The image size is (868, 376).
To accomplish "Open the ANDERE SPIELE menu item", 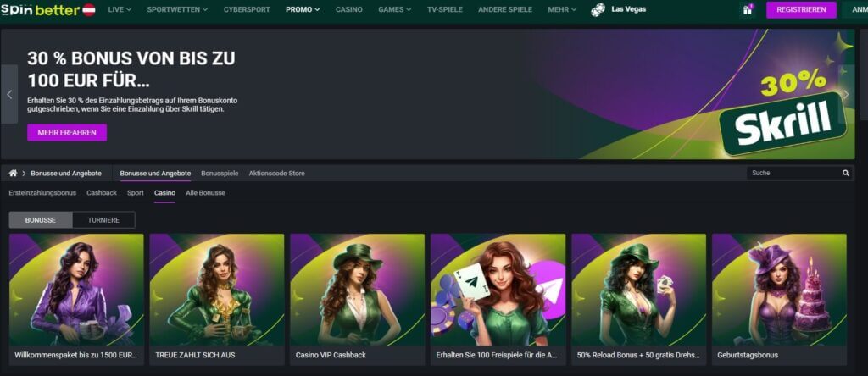I will click(x=505, y=9).
